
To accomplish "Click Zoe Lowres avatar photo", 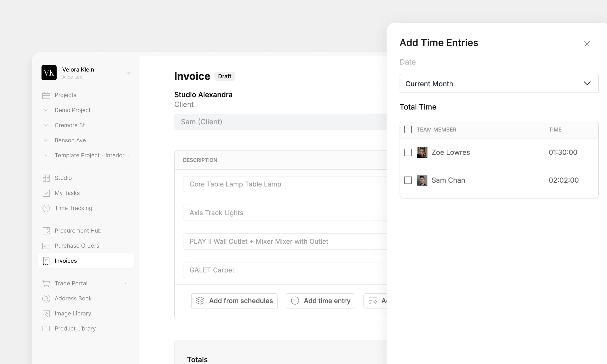I will [x=422, y=152].
